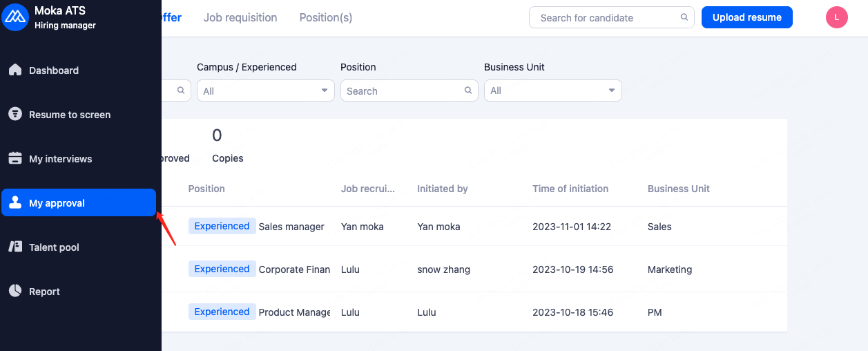The width and height of the screenshot is (868, 351).
Task: Switch to the Job requisition tab
Action: coord(240,17)
